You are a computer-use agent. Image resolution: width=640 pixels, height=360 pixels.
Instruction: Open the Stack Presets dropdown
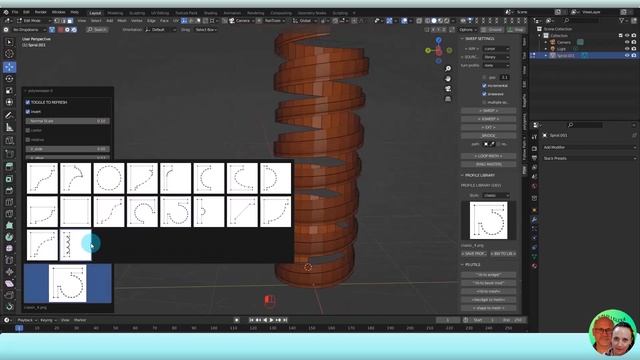click(589, 158)
